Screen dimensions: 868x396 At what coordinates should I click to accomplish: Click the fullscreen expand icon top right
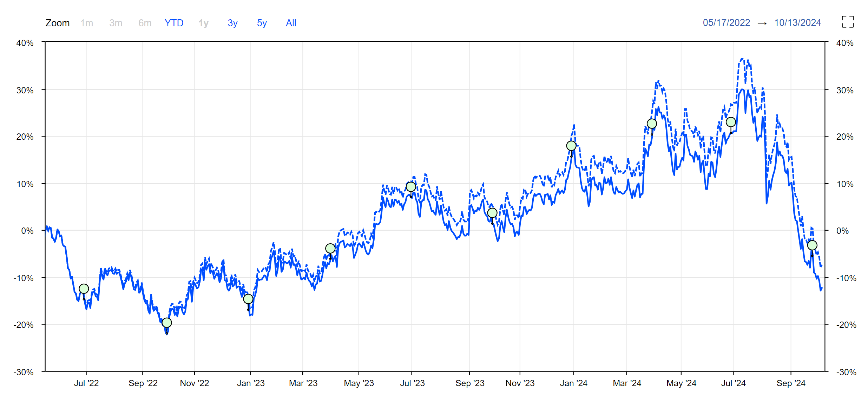click(x=848, y=22)
